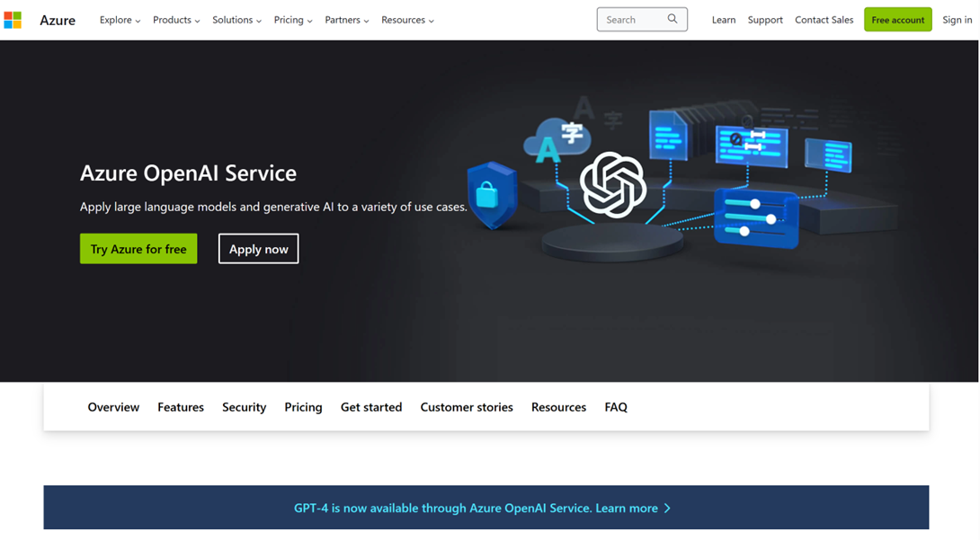Click the 'Apply large language models' tagline
980x540 pixels.
[273, 207]
